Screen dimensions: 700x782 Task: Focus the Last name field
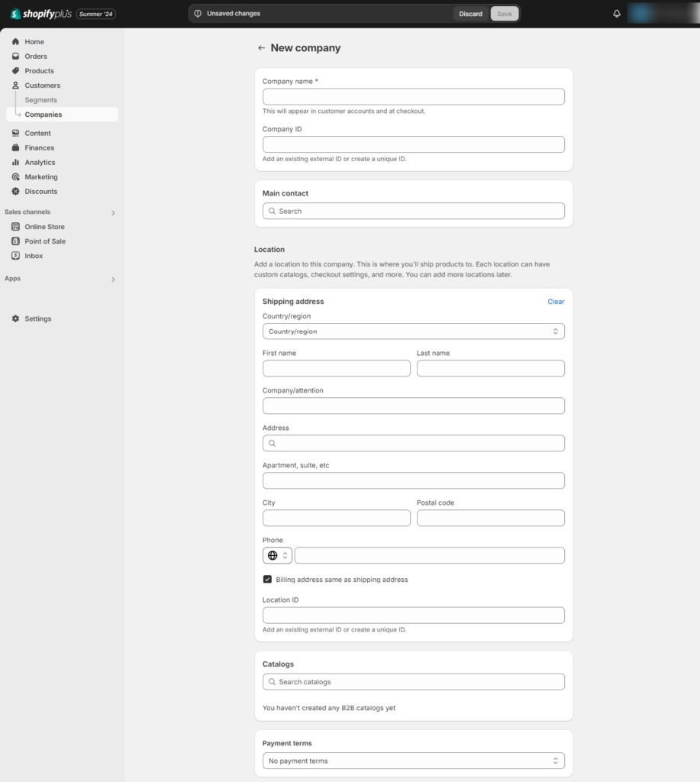click(491, 368)
